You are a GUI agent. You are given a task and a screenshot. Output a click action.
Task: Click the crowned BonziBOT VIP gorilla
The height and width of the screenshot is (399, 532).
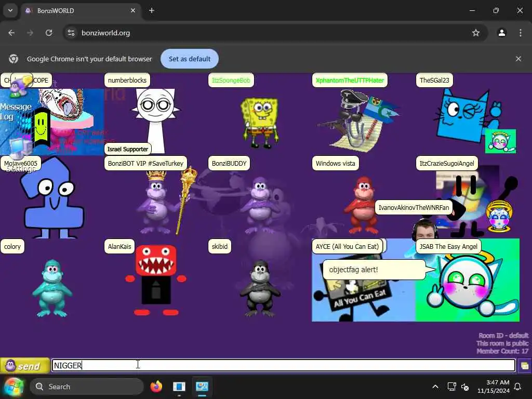coord(167,202)
